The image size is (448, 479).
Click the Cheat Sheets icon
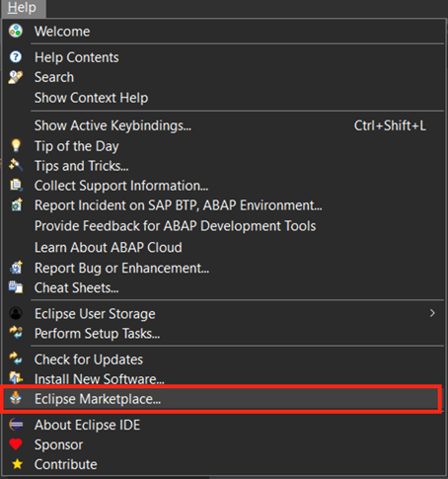16,287
